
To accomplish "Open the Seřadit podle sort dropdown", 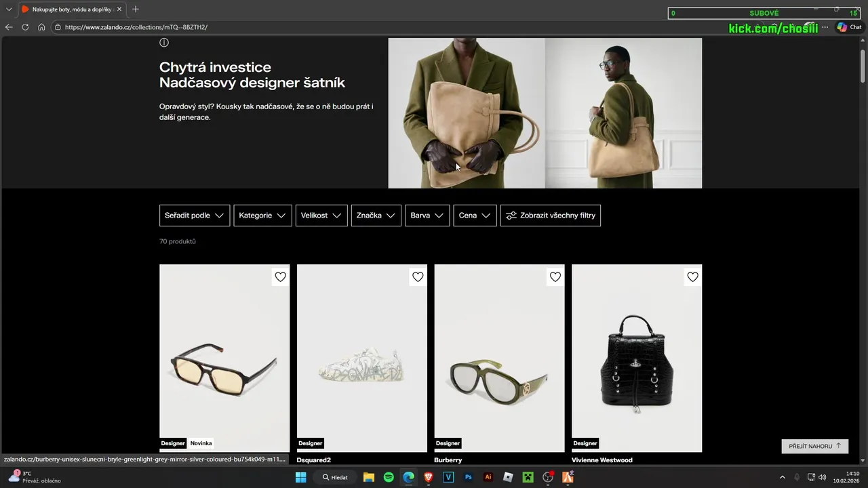I will pyautogui.click(x=195, y=216).
